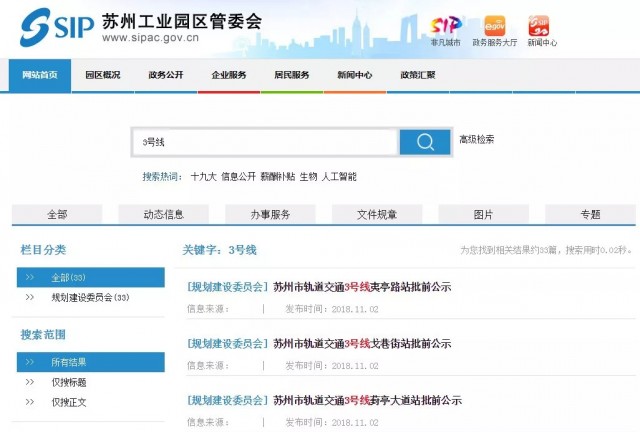Click 信息来源 label under the 葑亭大道站 result

coord(208,422)
